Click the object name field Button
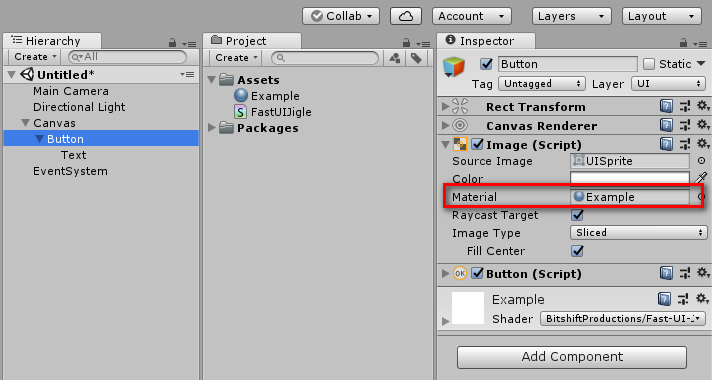This screenshot has width=712, height=380. pyautogui.click(x=568, y=64)
